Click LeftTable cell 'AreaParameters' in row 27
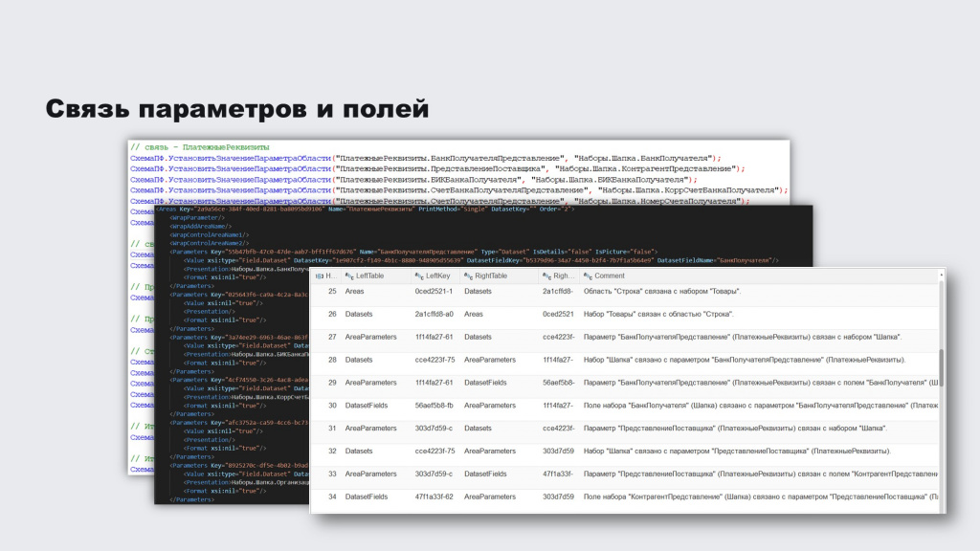The image size is (980, 551). click(x=370, y=338)
